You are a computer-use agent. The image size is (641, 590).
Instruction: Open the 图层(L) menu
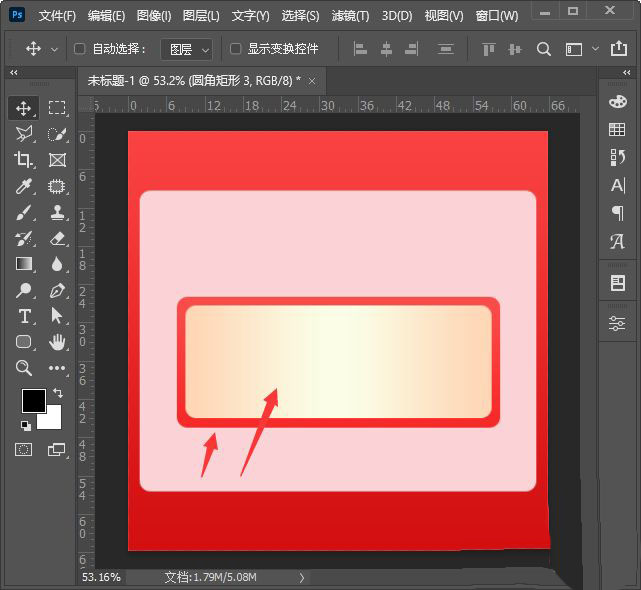pos(201,16)
